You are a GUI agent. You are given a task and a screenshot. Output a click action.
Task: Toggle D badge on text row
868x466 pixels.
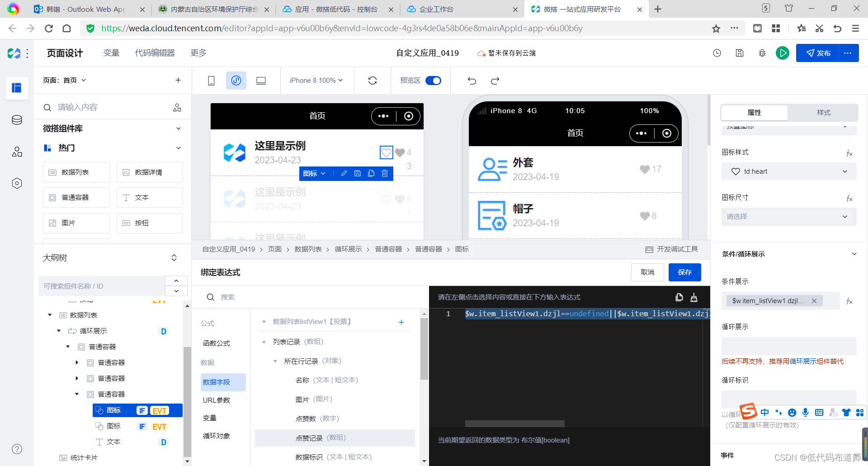coord(164,442)
